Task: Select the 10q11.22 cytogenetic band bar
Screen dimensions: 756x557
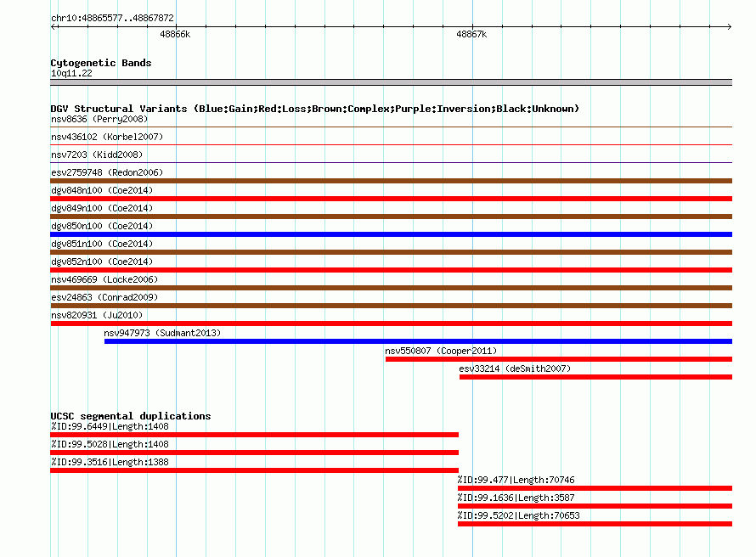Action: 391,82
